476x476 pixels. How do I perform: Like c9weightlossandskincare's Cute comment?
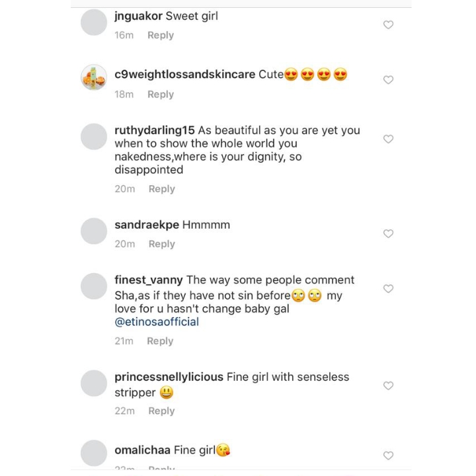(x=389, y=80)
